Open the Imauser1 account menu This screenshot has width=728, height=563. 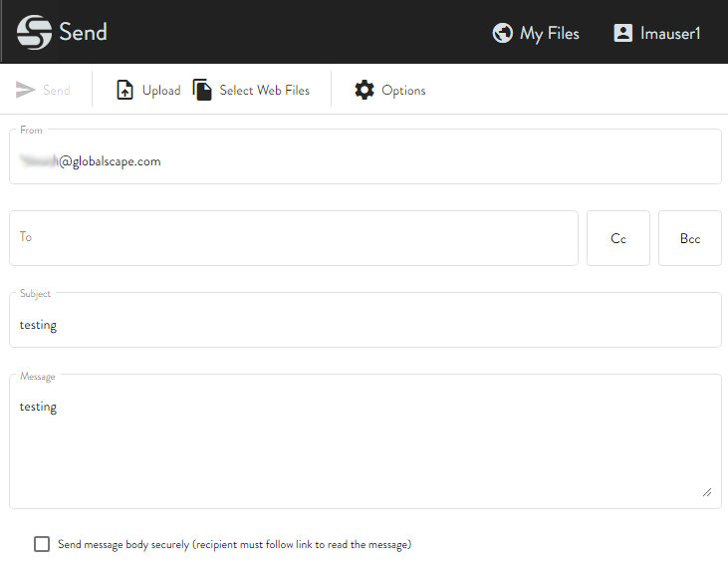[670, 33]
